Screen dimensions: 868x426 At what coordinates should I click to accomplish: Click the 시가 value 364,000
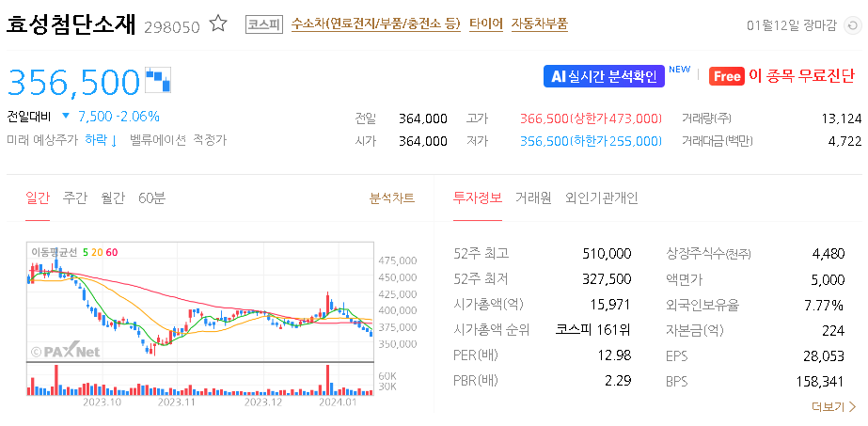pyautogui.click(x=423, y=141)
